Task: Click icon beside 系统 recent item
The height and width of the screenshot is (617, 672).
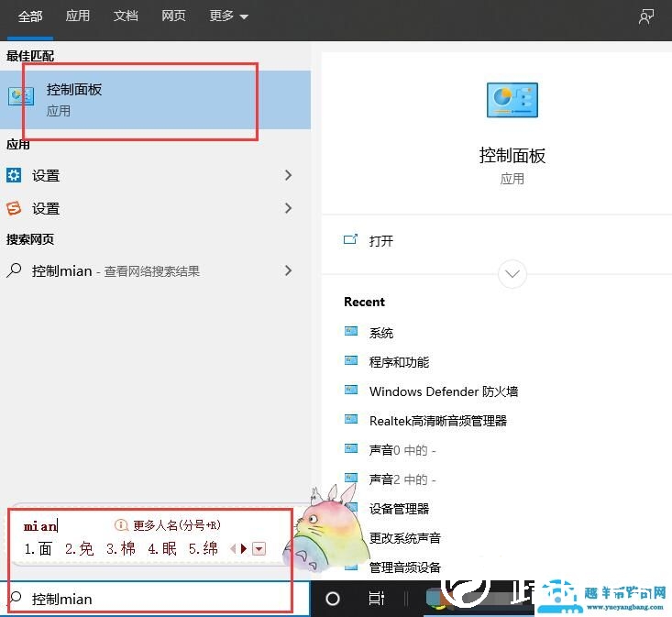Action: (351, 331)
